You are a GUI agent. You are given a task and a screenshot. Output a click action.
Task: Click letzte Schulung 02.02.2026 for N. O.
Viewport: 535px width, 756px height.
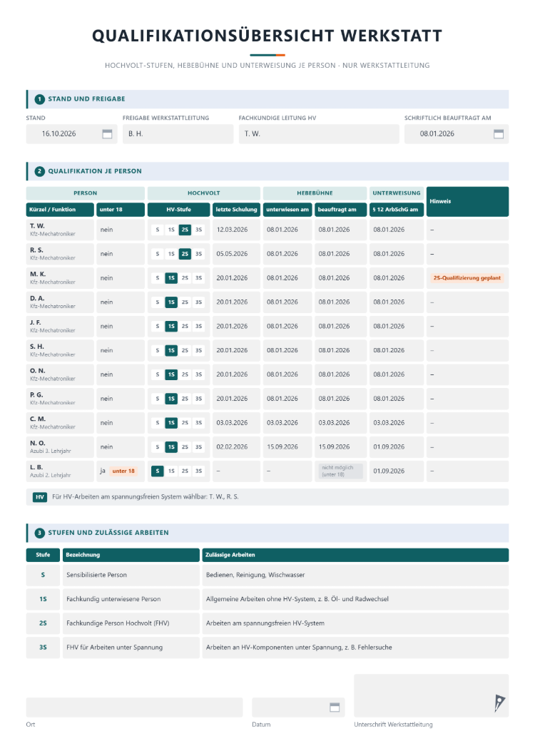[235, 447]
